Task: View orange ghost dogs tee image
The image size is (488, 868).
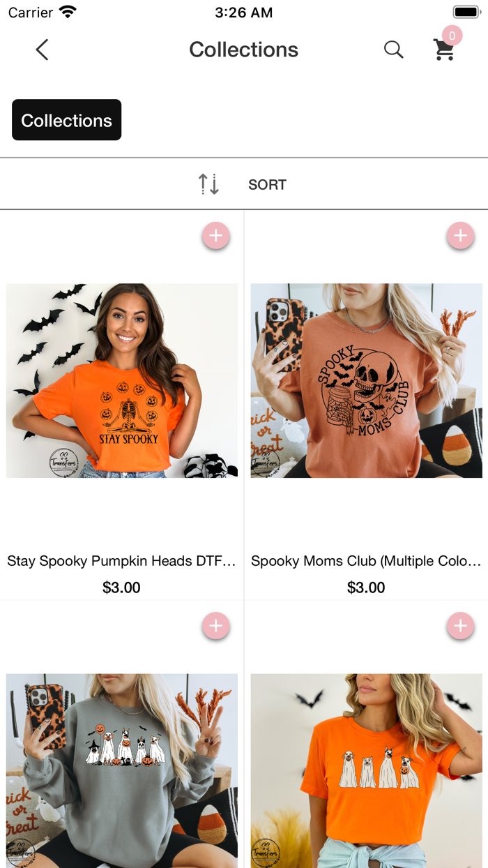Action: coord(366,770)
